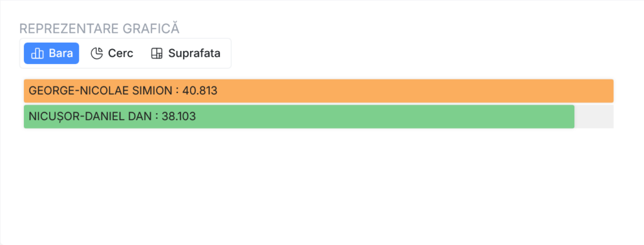Viewport: 644px width, 245px height.
Task: Click the REPREZENTARE GRAFICĂ section heading
Action: 99,28
